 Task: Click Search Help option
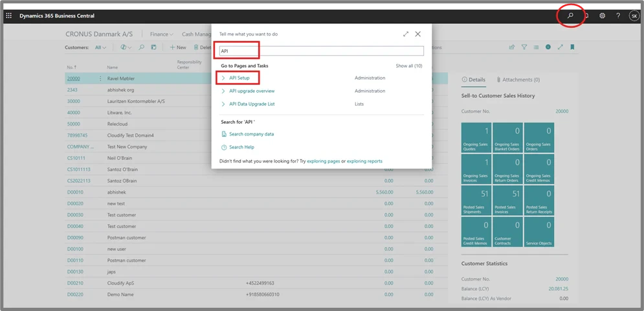point(241,147)
